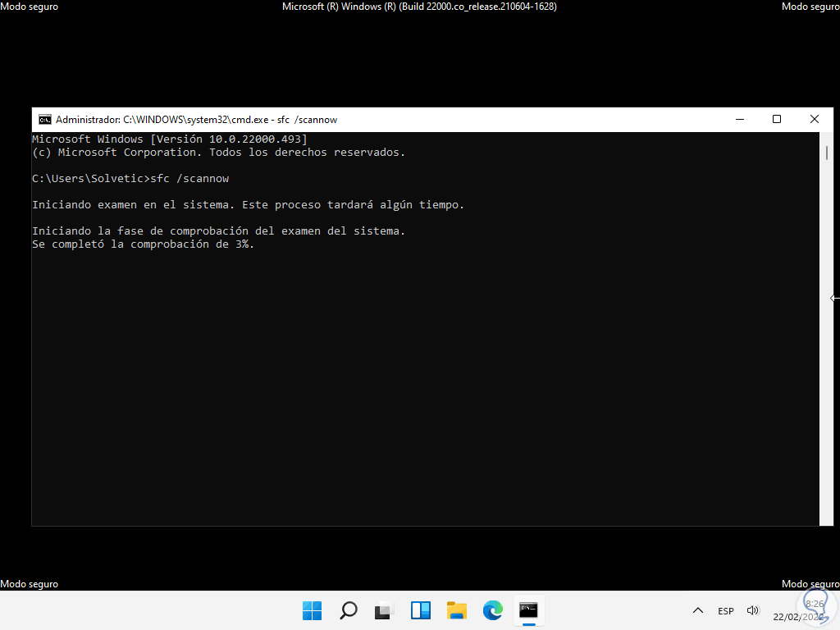This screenshot has height=630, width=840.
Task: Launch File Explorer from taskbar
Action: (456, 610)
